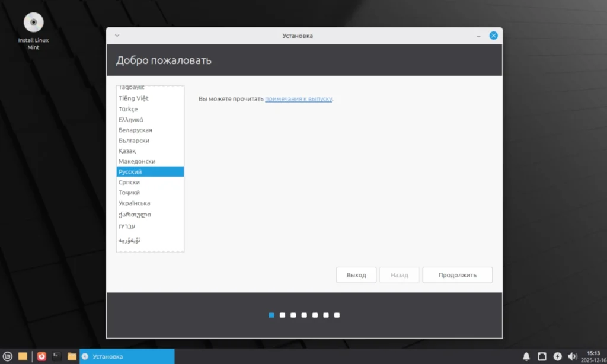The height and width of the screenshot is (364, 607).
Task: Close the Установка installer window
Action: [493, 36]
